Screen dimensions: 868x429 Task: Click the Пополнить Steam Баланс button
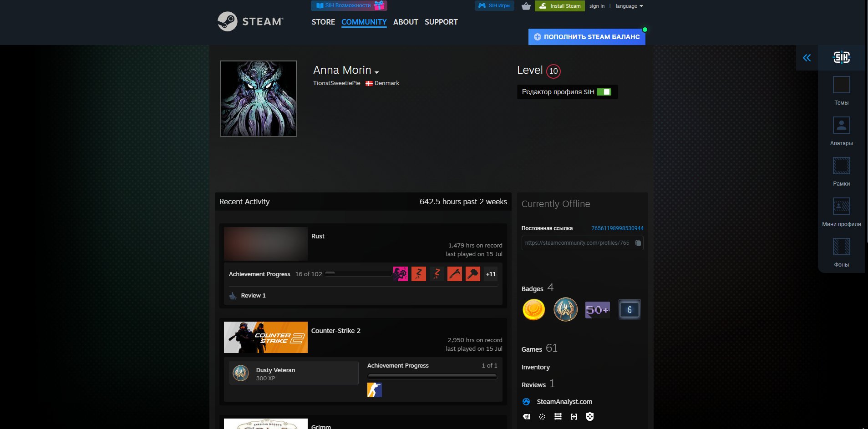pos(587,37)
